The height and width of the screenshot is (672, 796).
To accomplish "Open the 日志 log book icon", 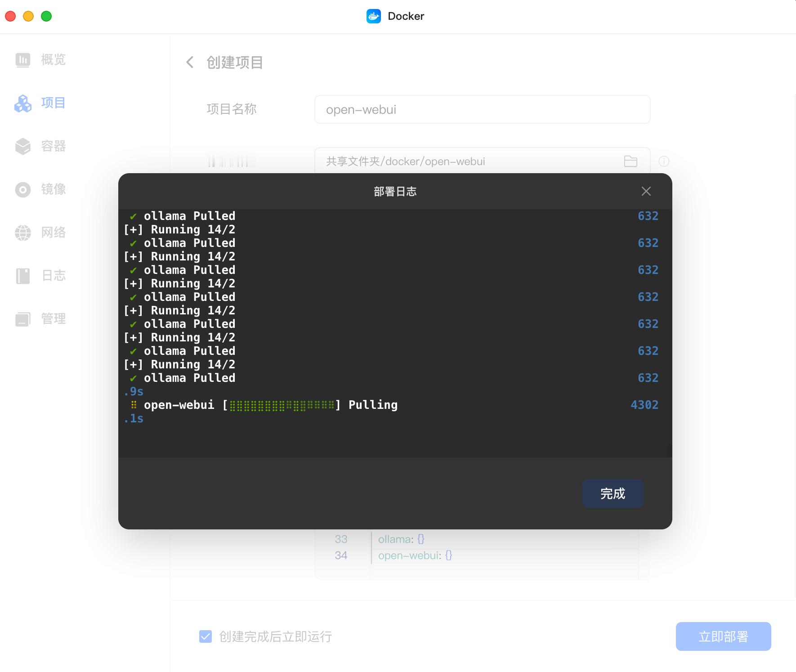I will point(23,276).
